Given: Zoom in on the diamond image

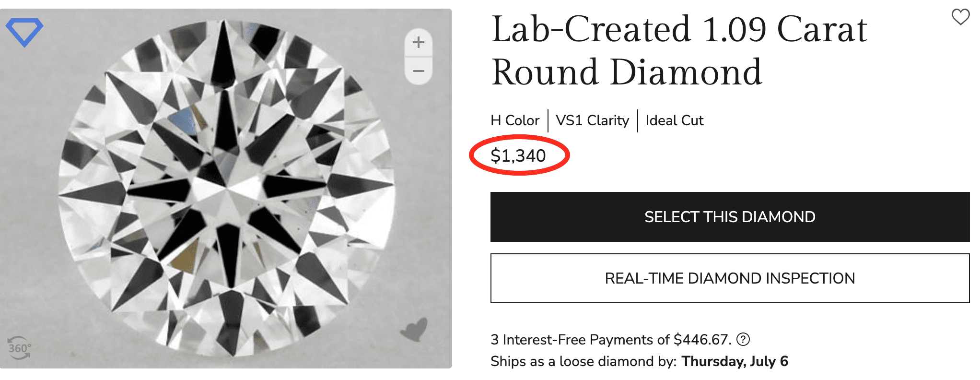Looking at the screenshot, I should 419,42.
